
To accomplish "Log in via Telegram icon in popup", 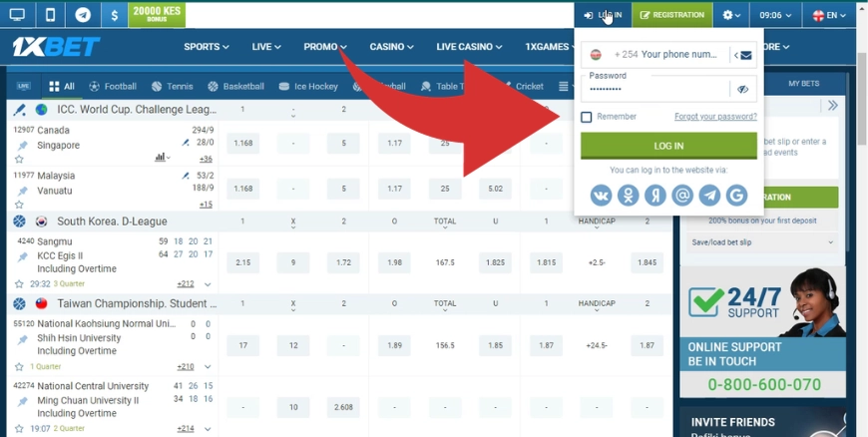I will [x=709, y=195].
